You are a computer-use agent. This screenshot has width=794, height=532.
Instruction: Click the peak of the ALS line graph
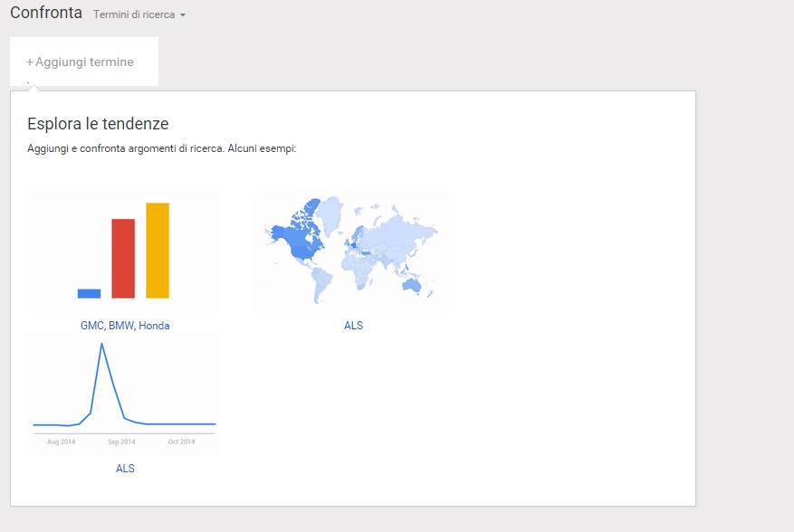101,345
